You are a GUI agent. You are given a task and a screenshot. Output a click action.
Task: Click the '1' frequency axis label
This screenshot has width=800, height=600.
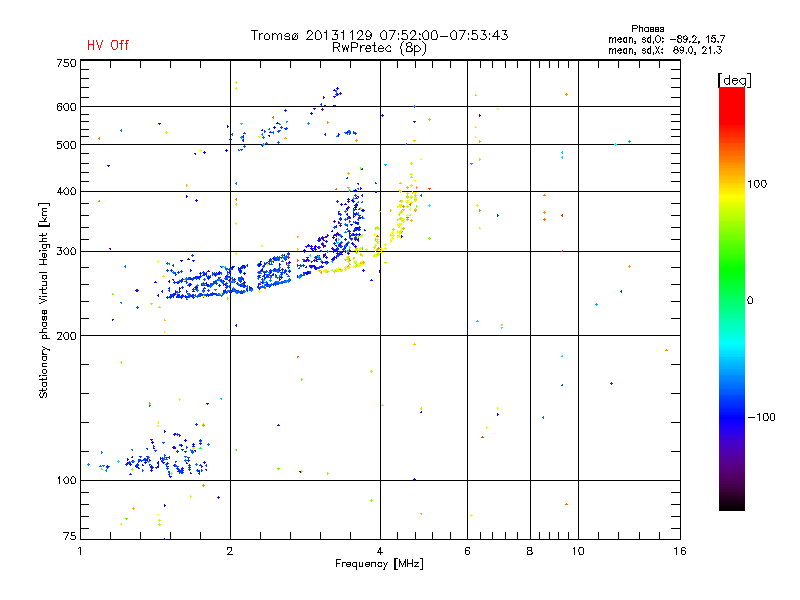tap(80, 551)
